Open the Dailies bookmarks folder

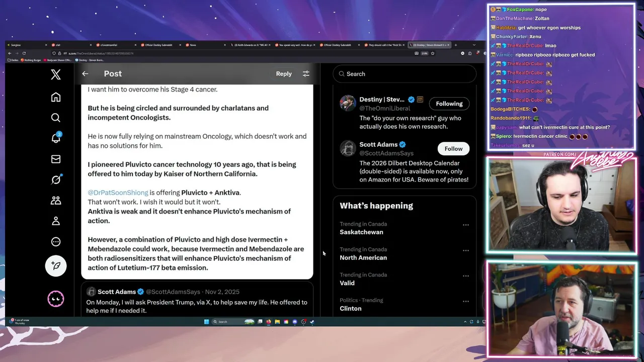pyautogui.click(x=13, y=60)
